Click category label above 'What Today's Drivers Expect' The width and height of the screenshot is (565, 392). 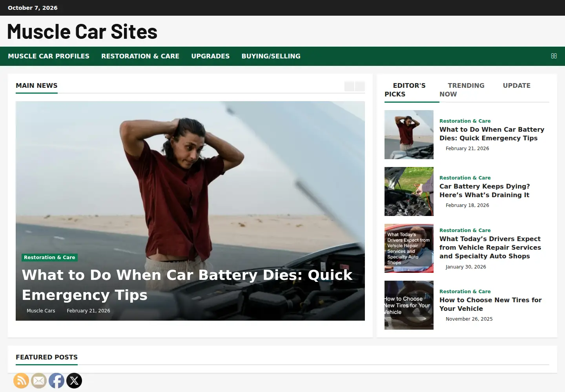(x=465, y=230)
